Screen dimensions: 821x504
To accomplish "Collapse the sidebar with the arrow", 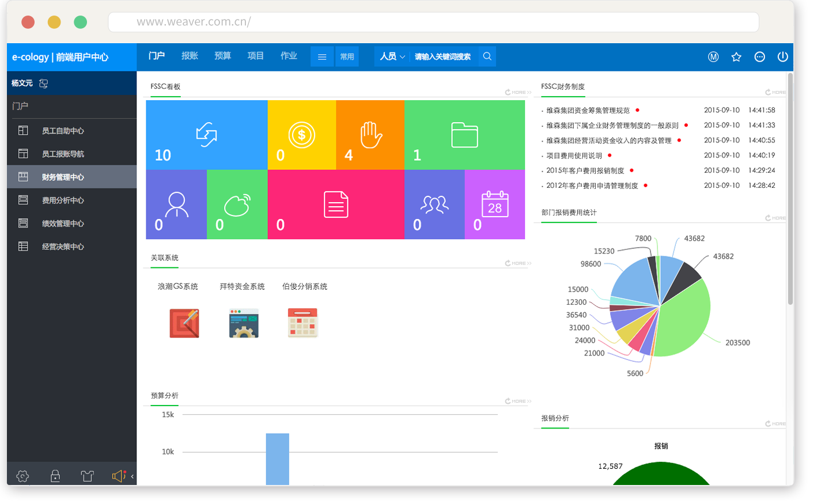I will 133,476.
